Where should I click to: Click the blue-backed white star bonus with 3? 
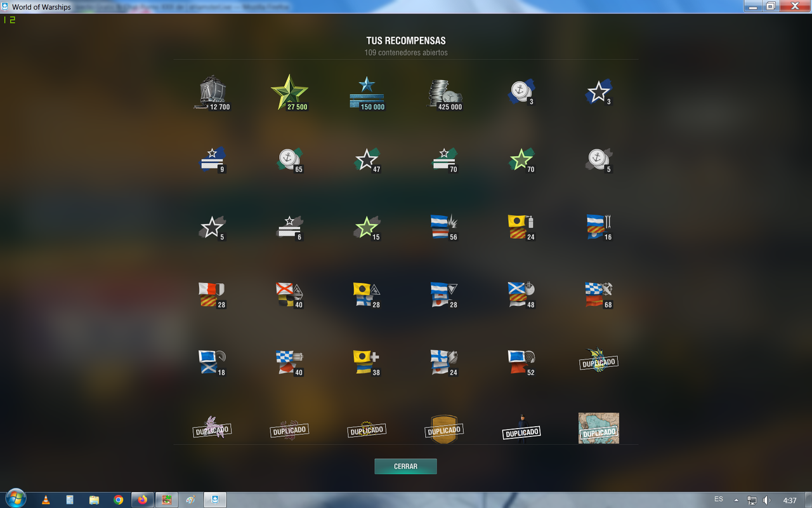(599, 92)
